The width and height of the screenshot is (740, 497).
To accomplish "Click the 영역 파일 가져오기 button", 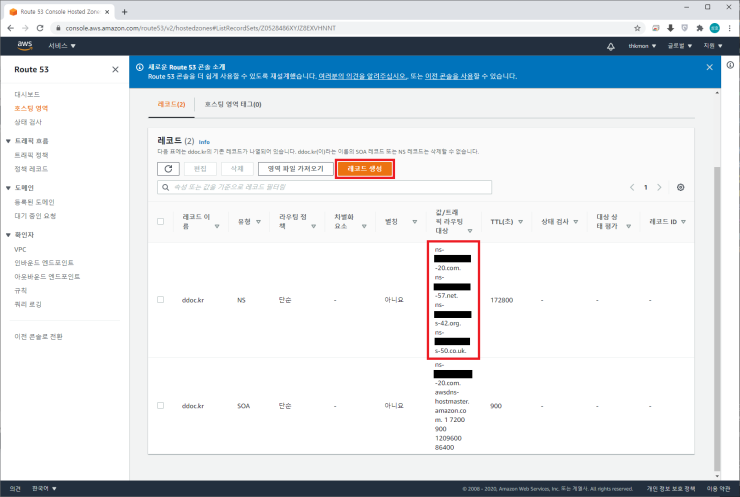I will tap(295, 169).
